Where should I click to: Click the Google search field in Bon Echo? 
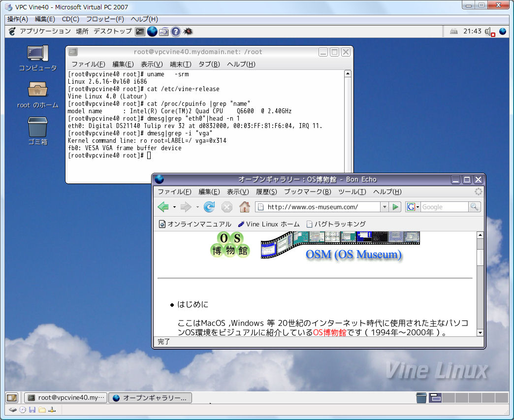[x=444, y=207]
